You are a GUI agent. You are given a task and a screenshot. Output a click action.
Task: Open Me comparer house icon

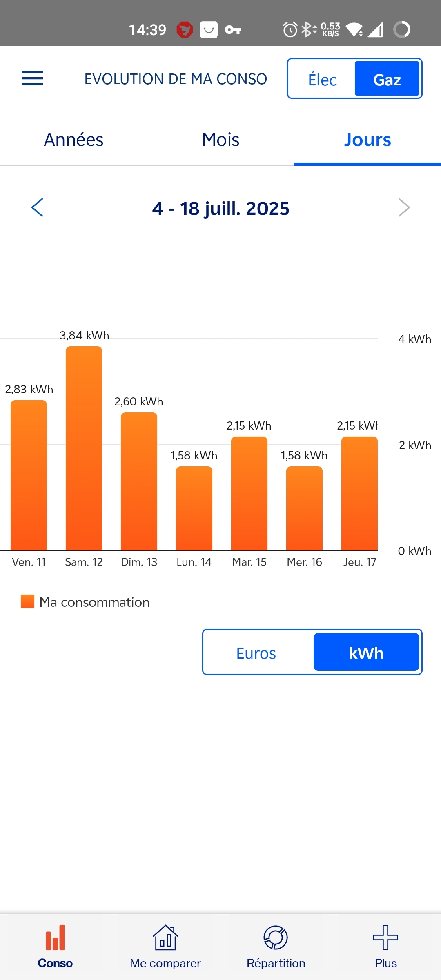[x=165, y=938]
